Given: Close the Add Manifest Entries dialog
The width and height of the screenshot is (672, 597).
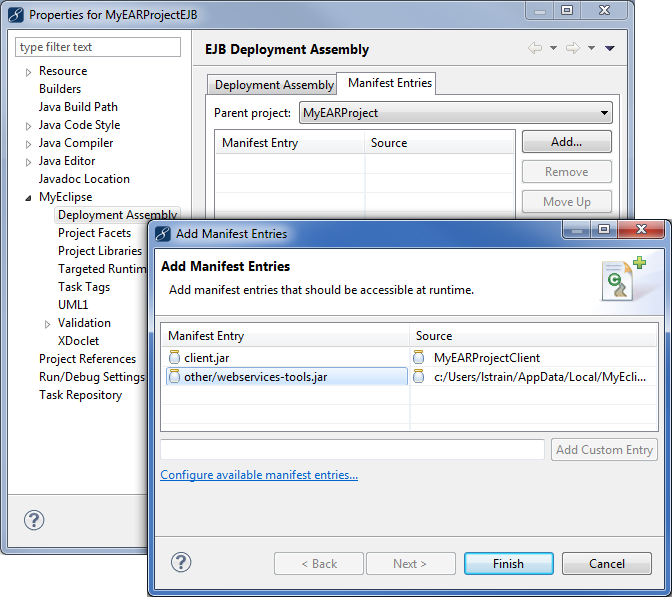Looking at the screenshot, I should (641, 229).
